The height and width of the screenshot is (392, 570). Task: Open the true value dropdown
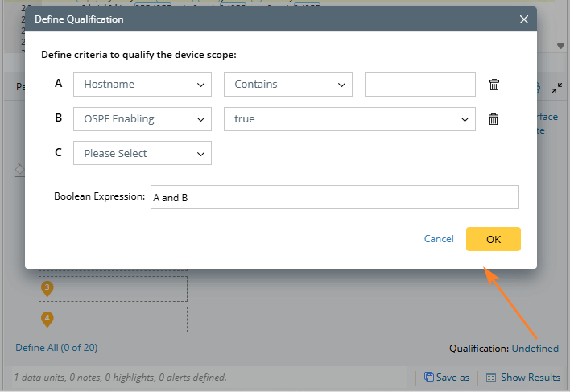click(349, 119)
